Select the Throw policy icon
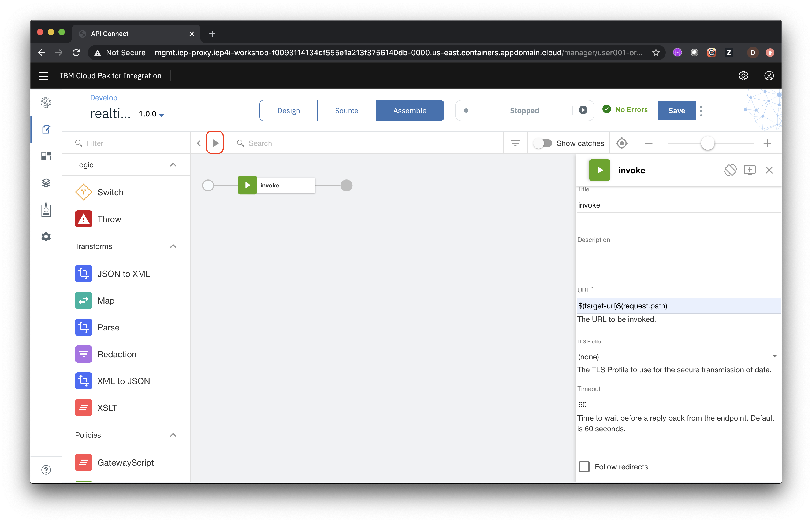 pos(83,219)
